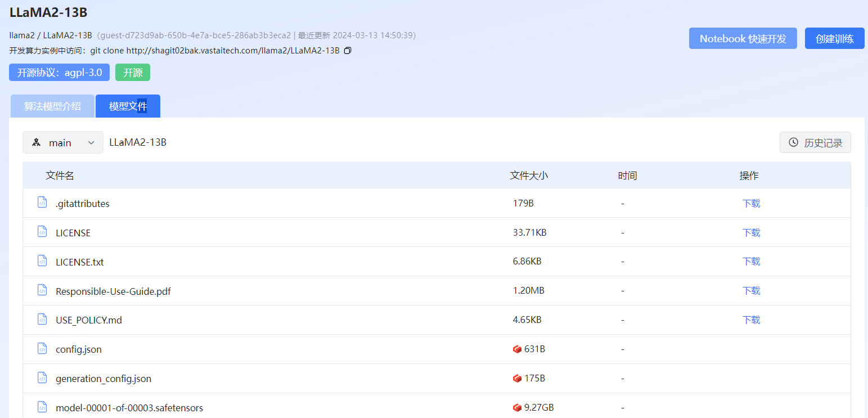Open generation_config.json file name
Image resolution: width=868 pixels, height=418 pixels.
click(104, 379)
